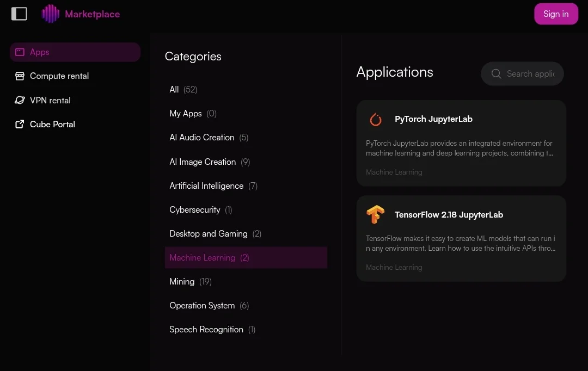This screenshot has height=371, width=588.
Task: Open the PyTorch JupyterLab app title
Action: click(x=433, y=119)
